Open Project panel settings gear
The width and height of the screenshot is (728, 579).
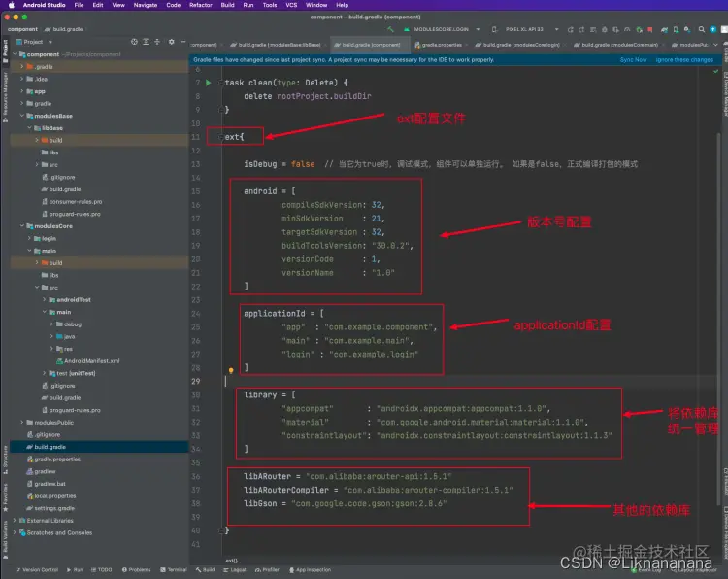[171, 42]
